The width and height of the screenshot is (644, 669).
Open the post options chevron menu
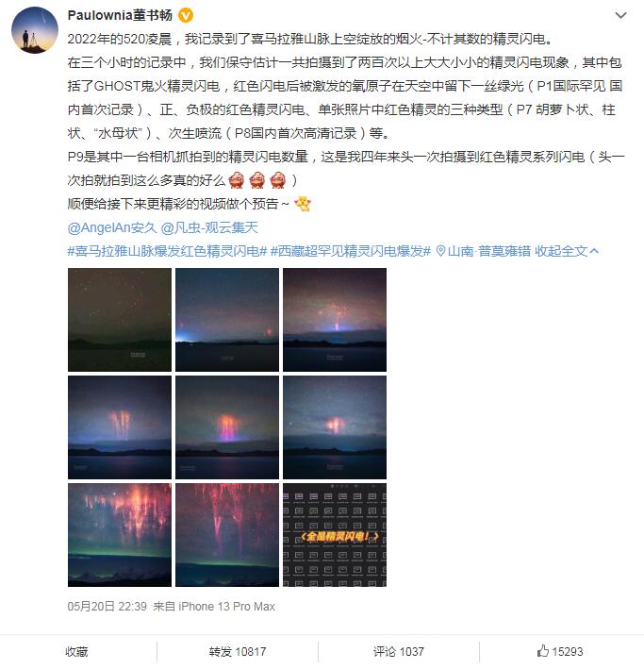(x=620, y=15)
